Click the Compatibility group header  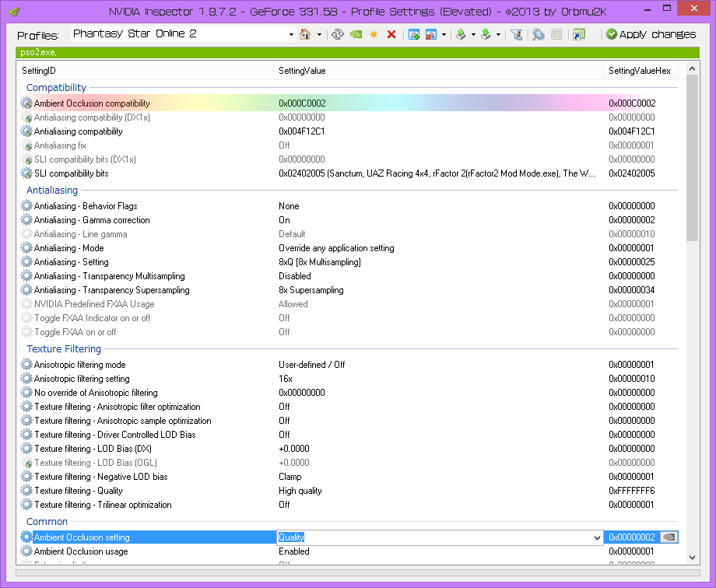coord(56,87)
